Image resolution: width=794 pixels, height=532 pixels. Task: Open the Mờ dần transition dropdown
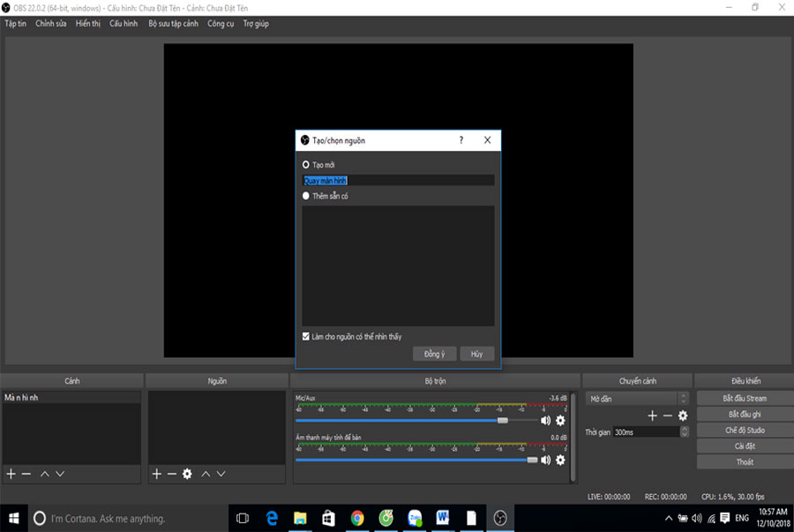(x=637, y=399)
